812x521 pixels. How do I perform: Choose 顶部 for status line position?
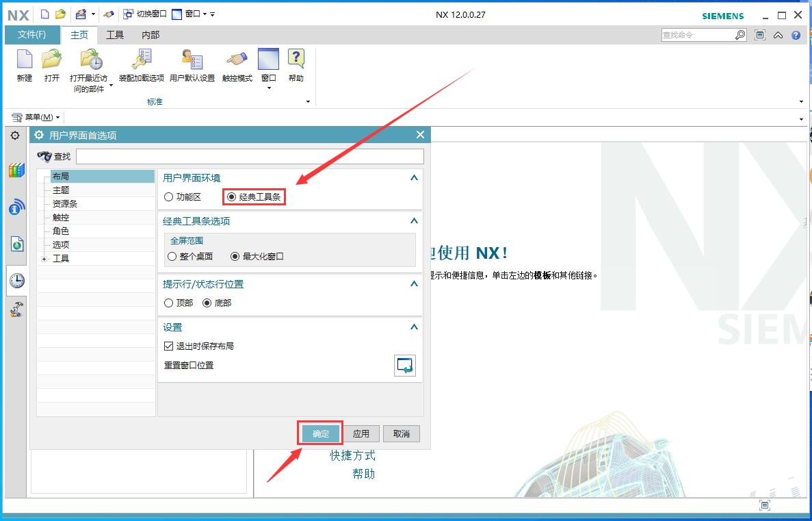click(169, 303)
